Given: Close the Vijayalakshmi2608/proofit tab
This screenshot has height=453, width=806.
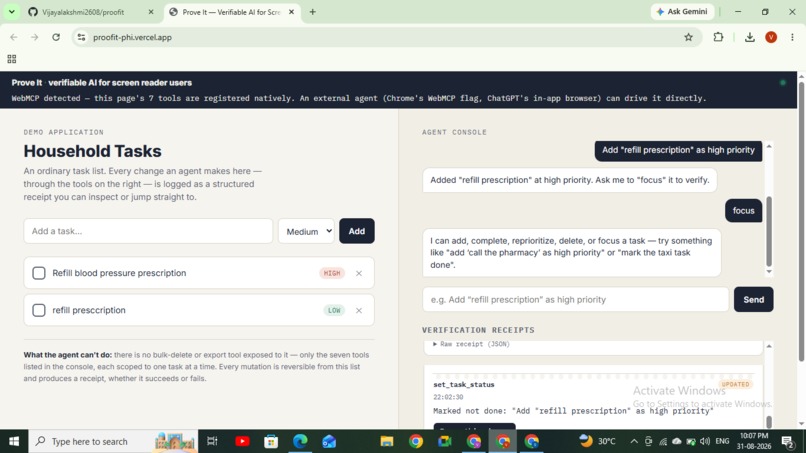Looking at the screenshot, I should 151,12.
